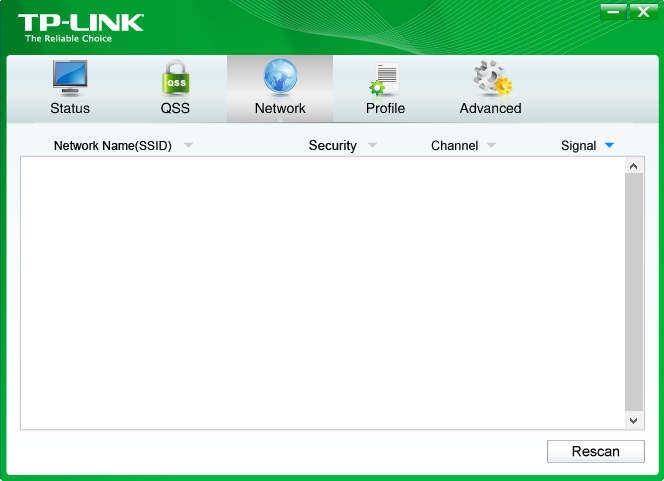Sort by Signal blue arrow
This screenshot has height=481, width=664.
609,145
